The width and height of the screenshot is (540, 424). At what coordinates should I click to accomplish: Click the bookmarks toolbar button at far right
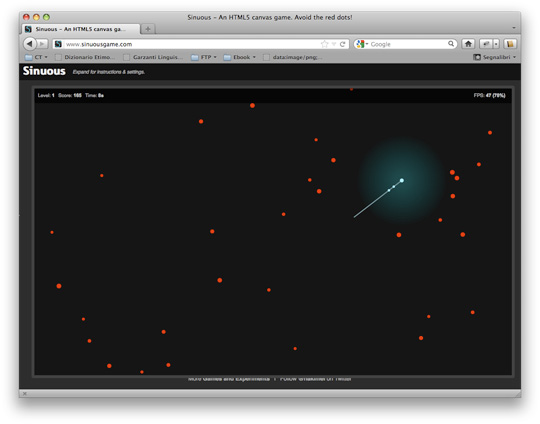point(510,44)
